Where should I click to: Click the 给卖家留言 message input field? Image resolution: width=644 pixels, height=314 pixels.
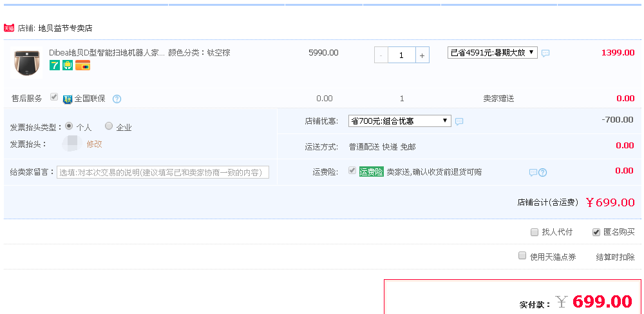[163, 172]
